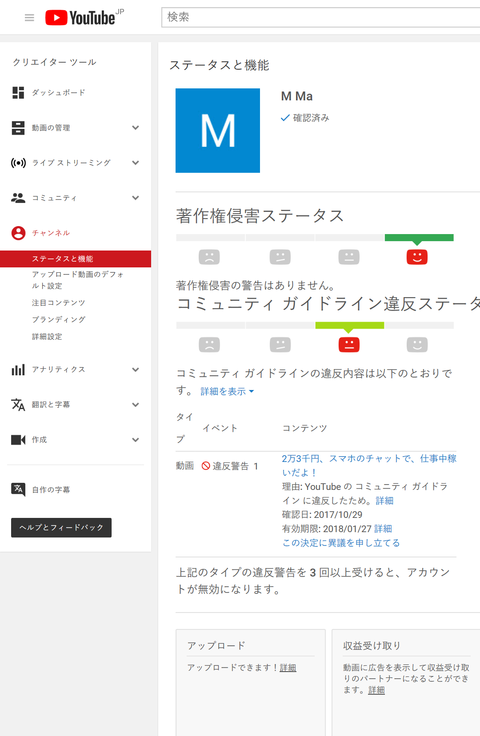Click the M channel avatar
The image size is (480, 736).
coord(218,130)
